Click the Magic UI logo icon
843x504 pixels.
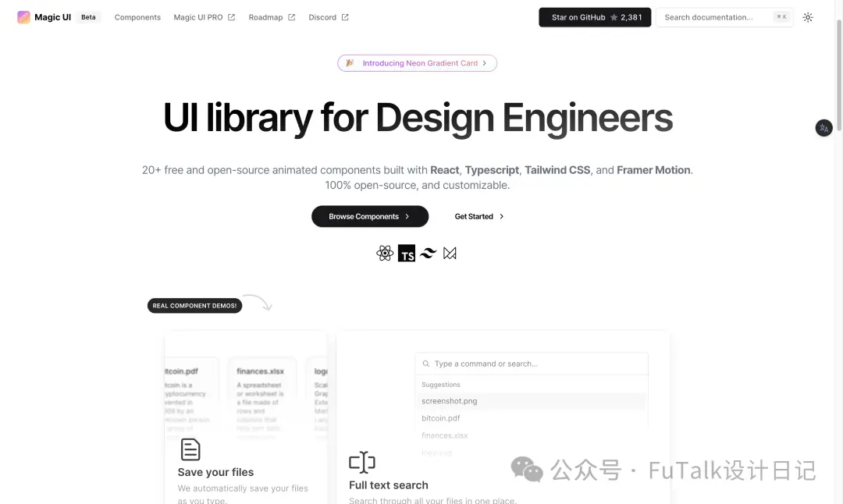coord(23,17)
